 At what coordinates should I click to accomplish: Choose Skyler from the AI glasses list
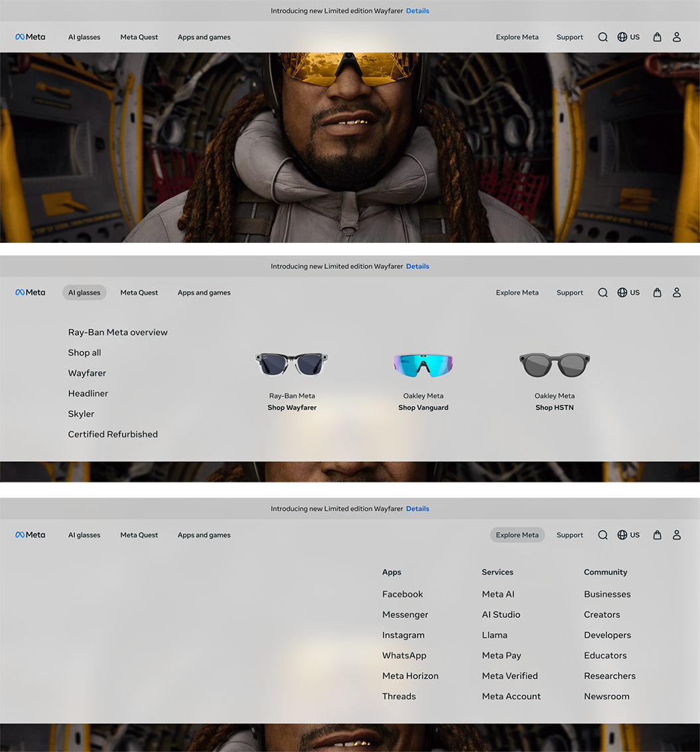click(81, 414)
